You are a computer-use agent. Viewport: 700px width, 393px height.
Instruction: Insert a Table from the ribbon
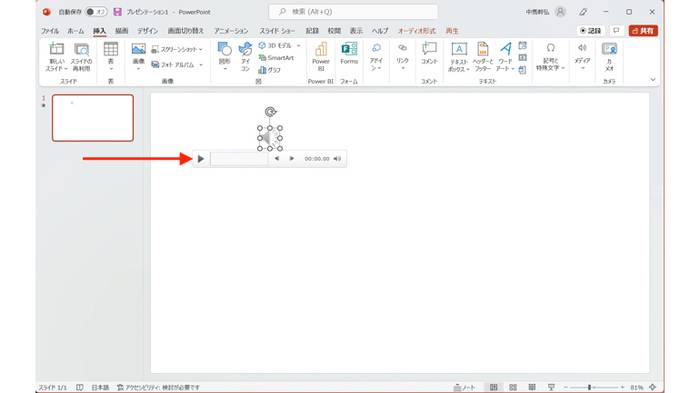pos(111,56)
